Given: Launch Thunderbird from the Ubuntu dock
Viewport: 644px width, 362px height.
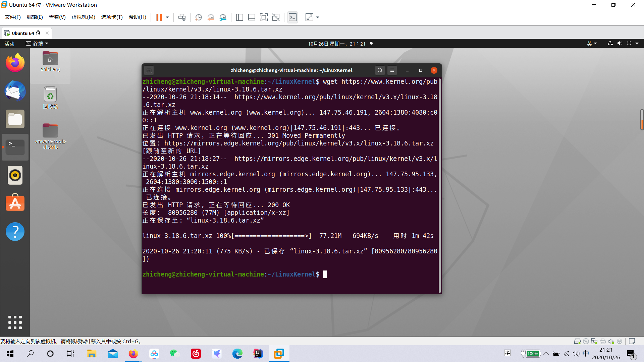Looking at the screenshot, I should coord(15,91).
